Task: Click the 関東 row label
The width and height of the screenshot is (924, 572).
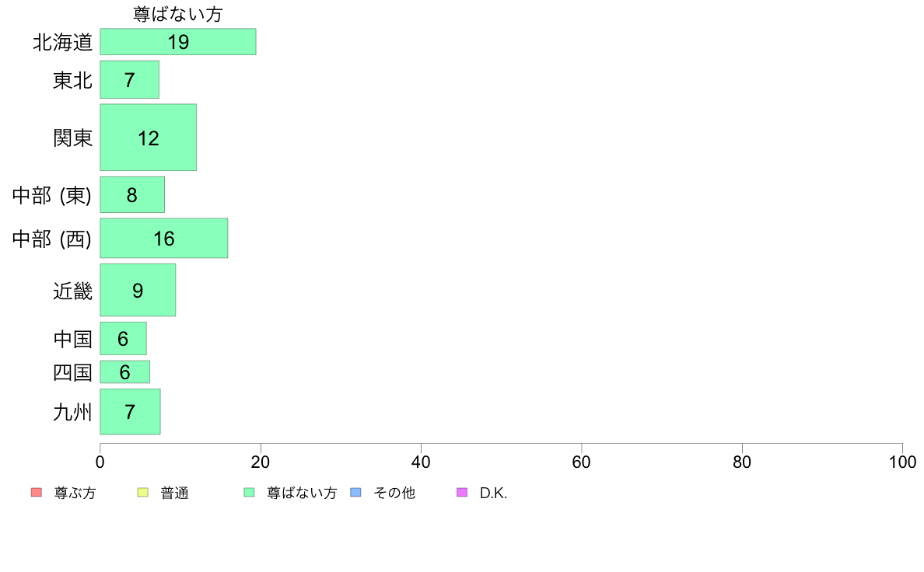Action: pos(73,138)
